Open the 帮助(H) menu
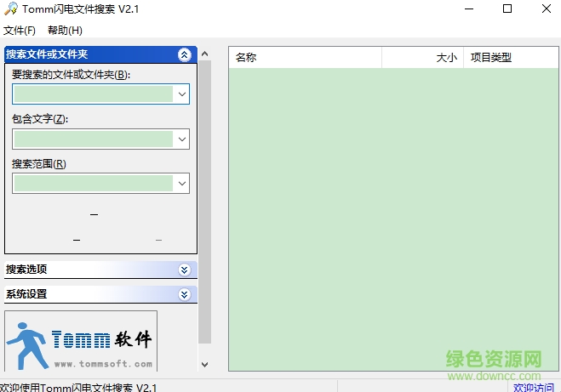561x392 pixels. pyautogui.click(x=65, y=31)
